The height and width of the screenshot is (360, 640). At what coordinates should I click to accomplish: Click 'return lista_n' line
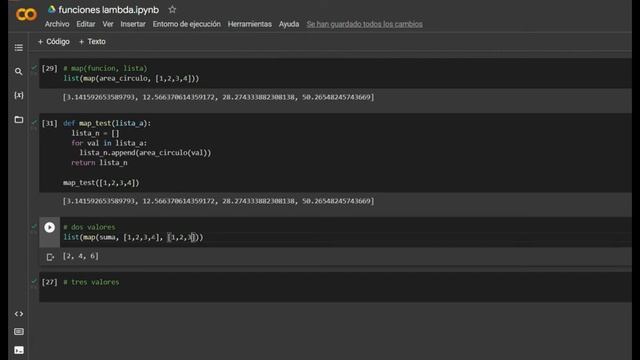tap(99, 162)
